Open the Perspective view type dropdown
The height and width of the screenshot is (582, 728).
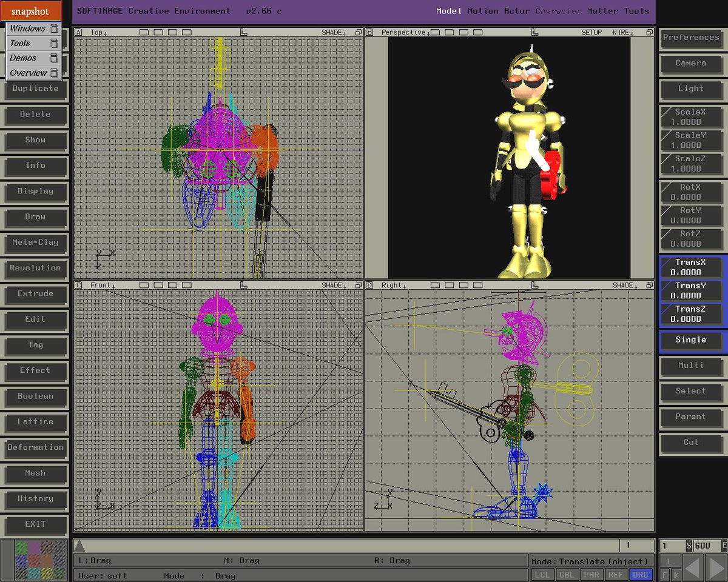coord(405,32)
